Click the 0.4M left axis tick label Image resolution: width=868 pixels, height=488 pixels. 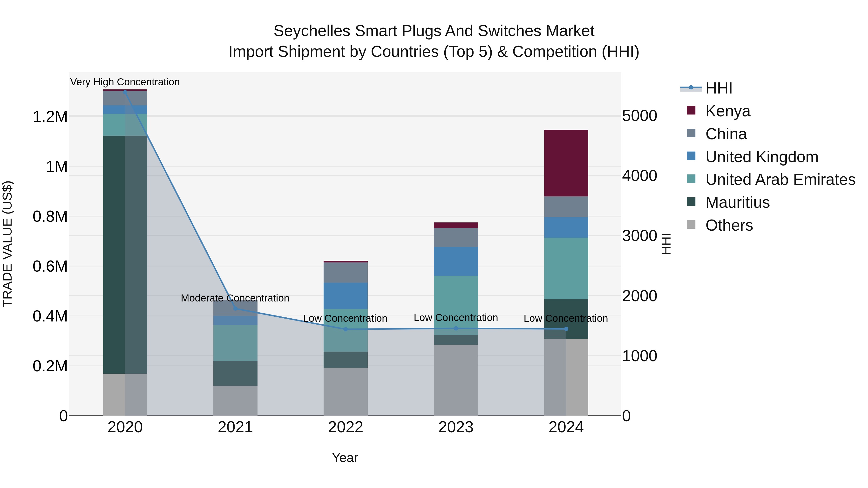(x=50, y=316)
